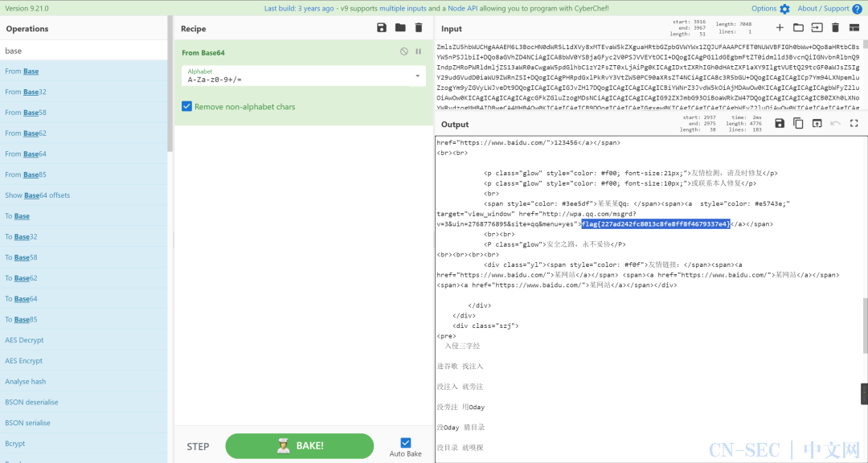Save the current recipe
The width and height of the screenshot is (868, 463).
coord(382,28)
